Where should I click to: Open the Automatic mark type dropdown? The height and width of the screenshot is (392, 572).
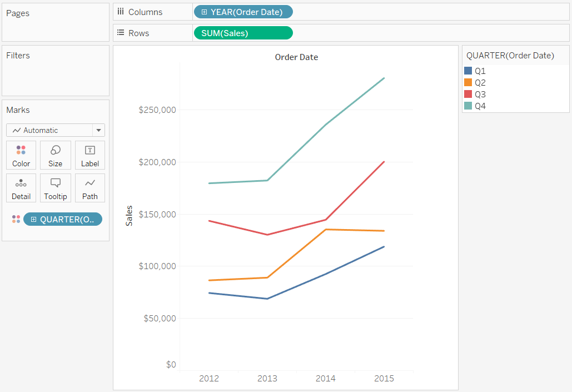point(56,130)
